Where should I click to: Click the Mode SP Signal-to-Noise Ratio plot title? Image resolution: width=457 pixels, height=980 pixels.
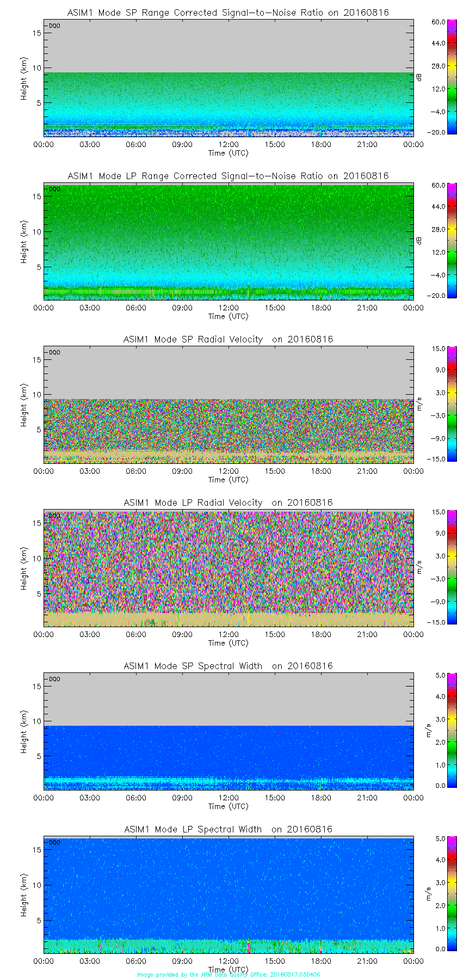[x=228, y=13]
